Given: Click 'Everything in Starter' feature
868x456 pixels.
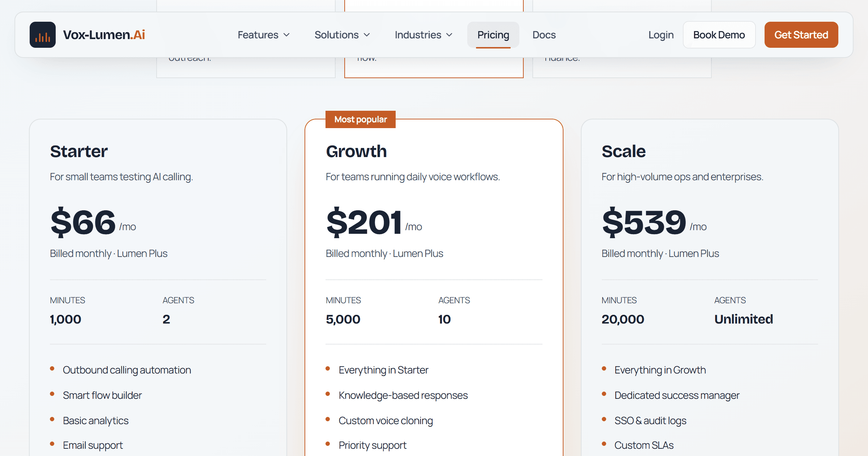Looking at the screenshot, I should tap(383, 370).
